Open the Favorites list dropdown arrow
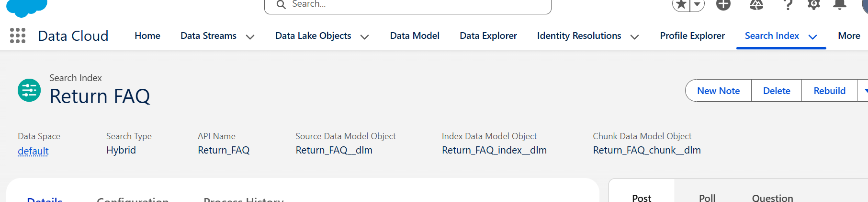The image size is (868, 202). (x=697, y=5)
